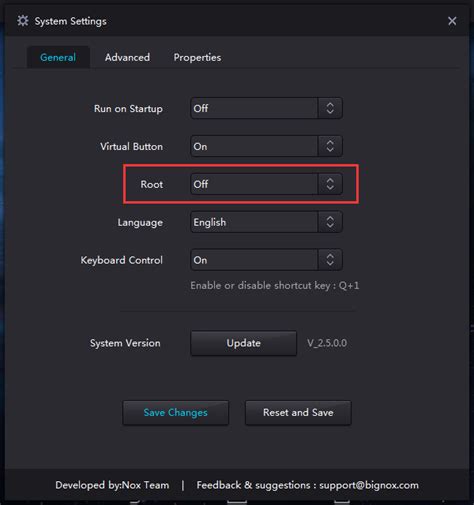Viewport: 474px width, 505px height.
Task: Click Save Changes button
Action: tap(175, 413)
